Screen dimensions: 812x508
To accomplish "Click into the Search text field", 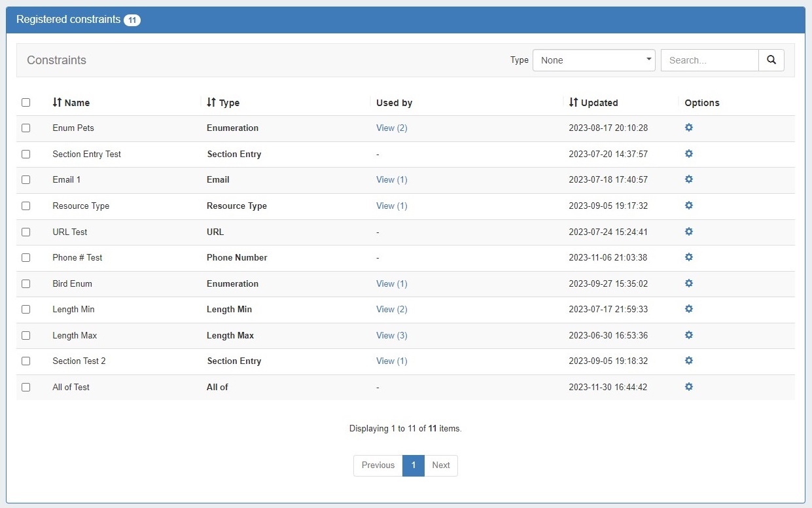I will [x=709, y=60].
